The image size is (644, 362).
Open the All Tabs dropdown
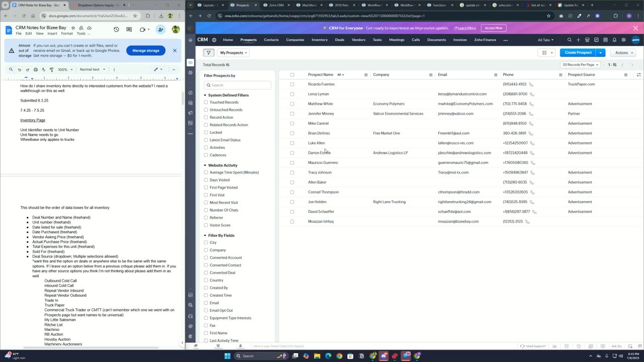tap(545, 40)
